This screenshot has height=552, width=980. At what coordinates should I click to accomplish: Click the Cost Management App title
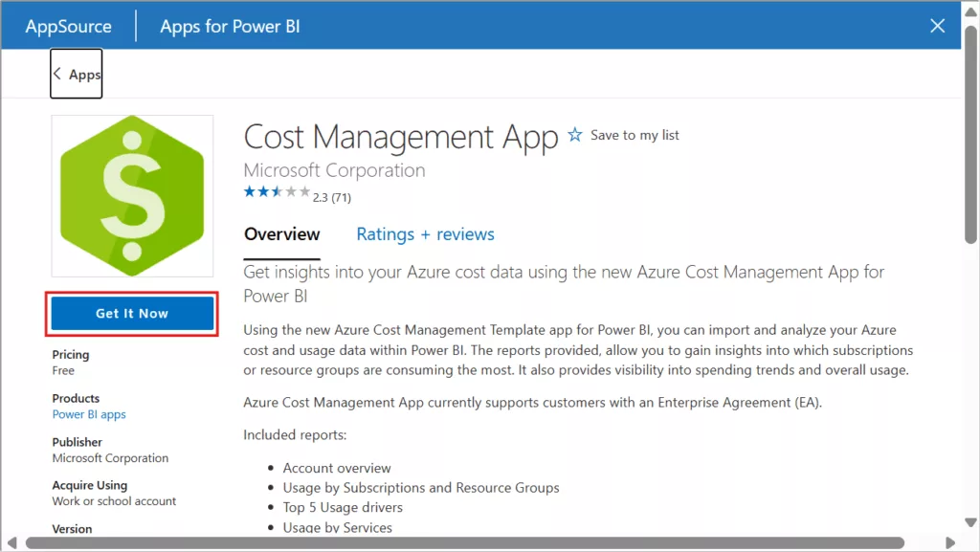tap(401, 137)
